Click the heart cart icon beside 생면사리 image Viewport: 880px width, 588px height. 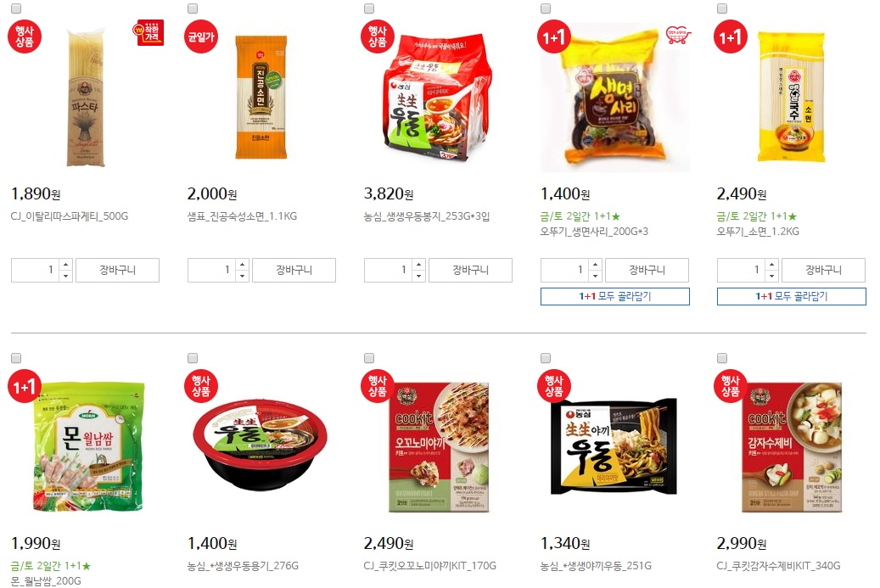678,35
